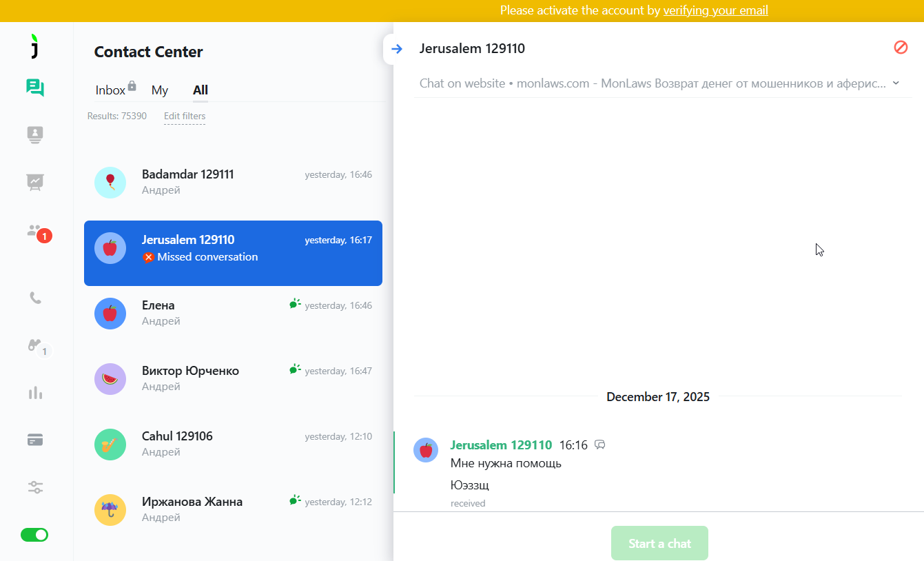The height and width of the screenshot is (561, 924).
Task: Switch to the Inbox tab
Action: pos(110,90)
